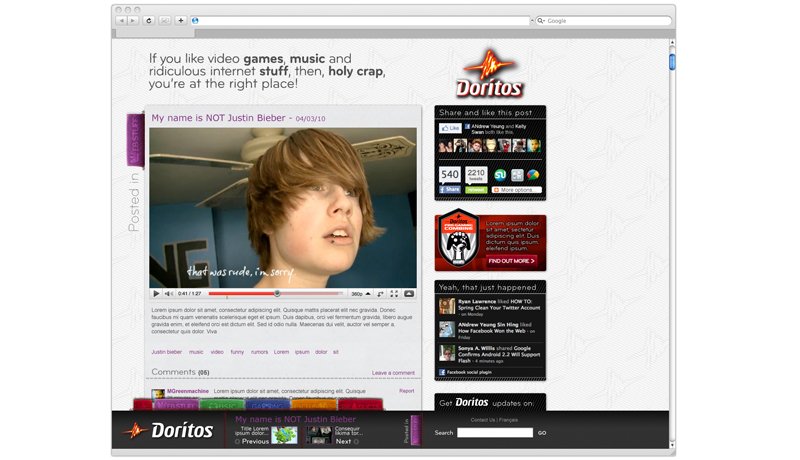Click the browser's add bookmark plus icon
Image resolution: width=800 pixels, height=460 pixels.
point(181,20)
